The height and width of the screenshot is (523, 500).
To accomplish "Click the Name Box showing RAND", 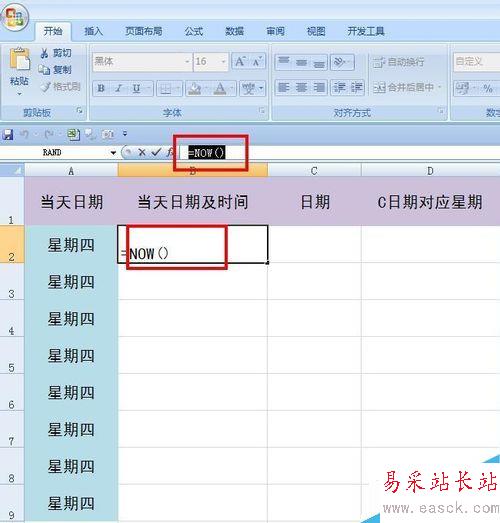I will [x=53, y=152].
